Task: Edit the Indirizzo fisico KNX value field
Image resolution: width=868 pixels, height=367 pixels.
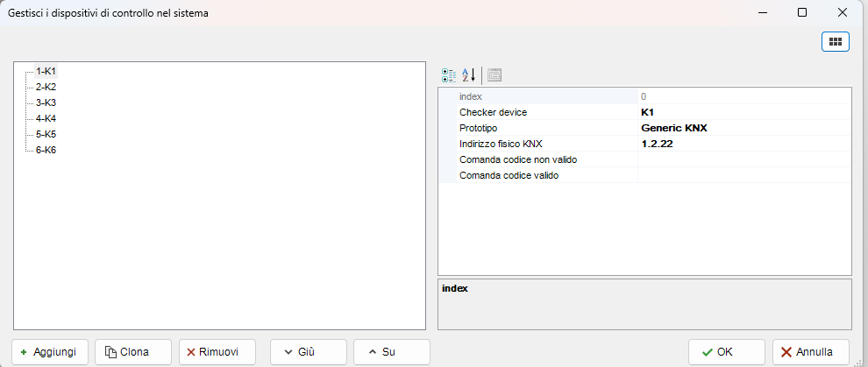Action: tap(743, 144)
